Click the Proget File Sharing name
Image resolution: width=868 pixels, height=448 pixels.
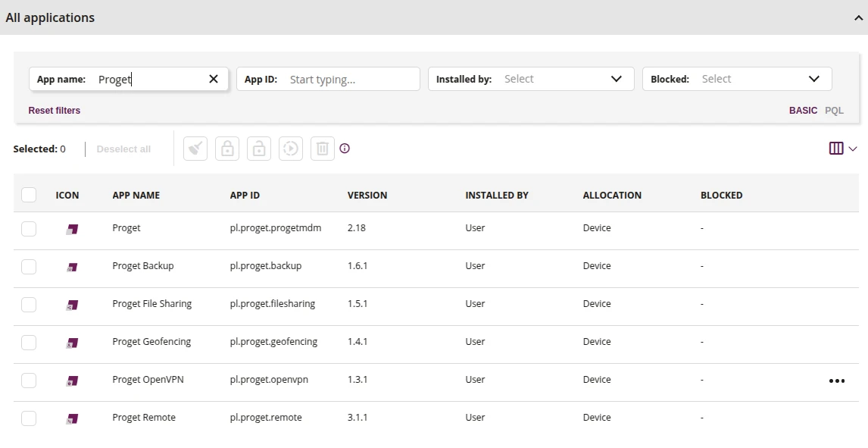coord(151,303)
